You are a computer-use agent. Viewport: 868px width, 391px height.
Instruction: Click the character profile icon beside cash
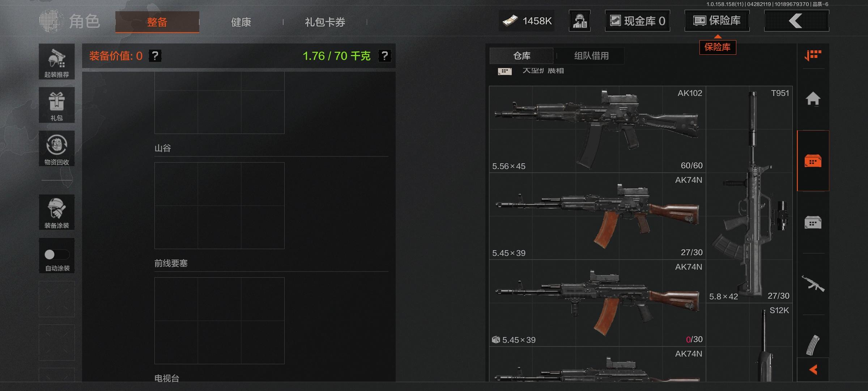click(x=580, y=21)
